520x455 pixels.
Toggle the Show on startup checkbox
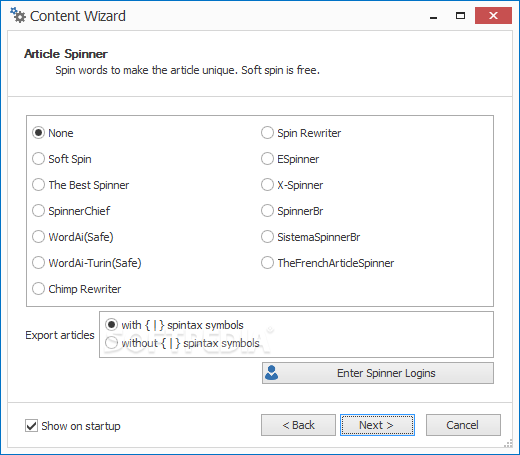pos(31,426)
